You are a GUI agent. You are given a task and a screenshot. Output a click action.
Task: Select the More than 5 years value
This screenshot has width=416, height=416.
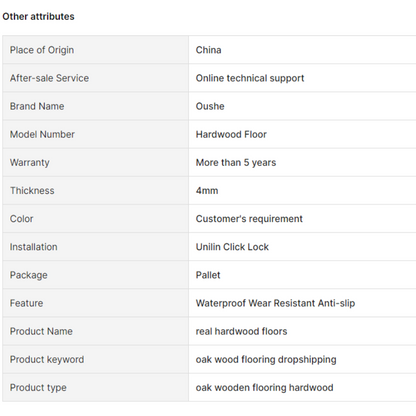pyautogui.click(x=236, y=163)
